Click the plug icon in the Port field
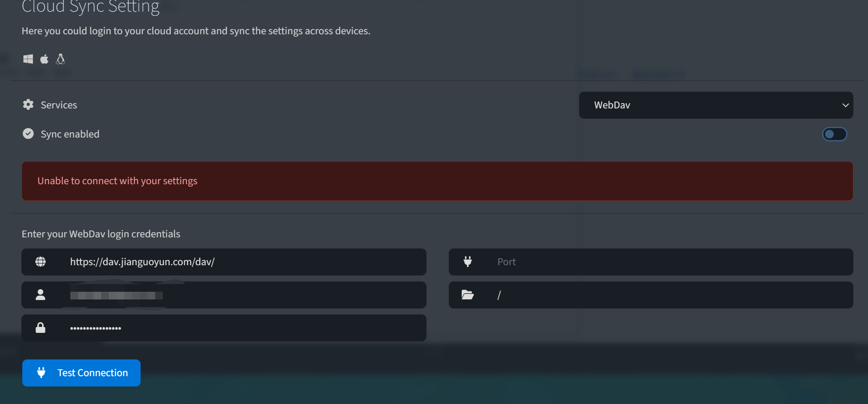 pos(468,262)
